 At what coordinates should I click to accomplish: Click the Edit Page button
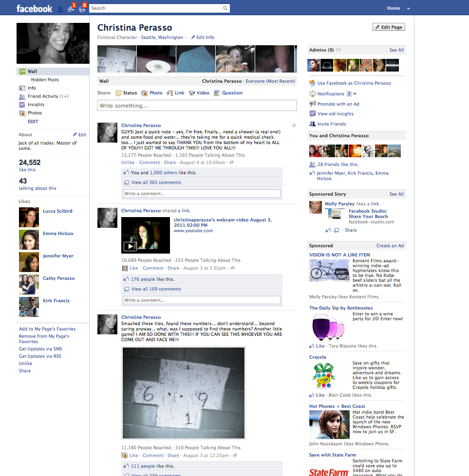389,27
